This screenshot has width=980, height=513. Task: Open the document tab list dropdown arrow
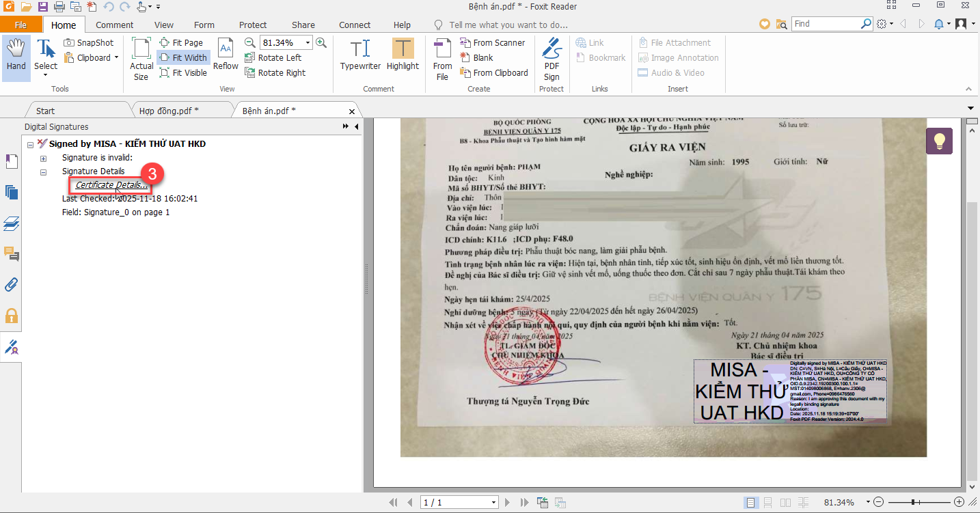point(970,109)
